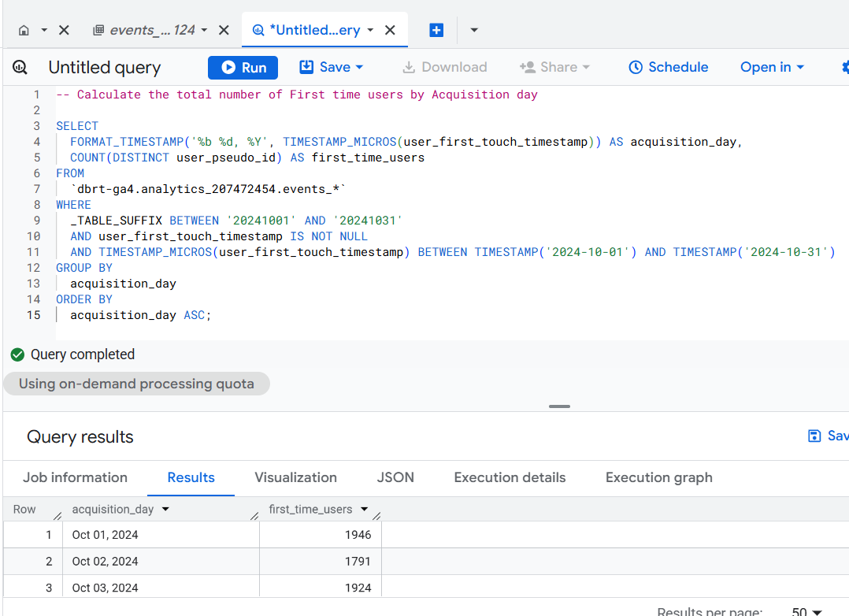Click the blue new query tab plus icon
Image resolution: width=849 pixels, height=616 pixels.
pyautogui.click(x=436, y=30)
